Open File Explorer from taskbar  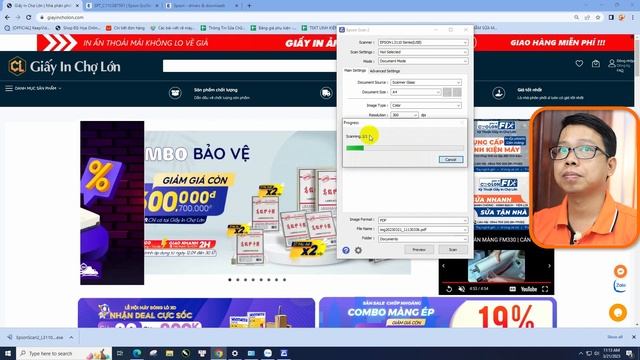[169, 353]
